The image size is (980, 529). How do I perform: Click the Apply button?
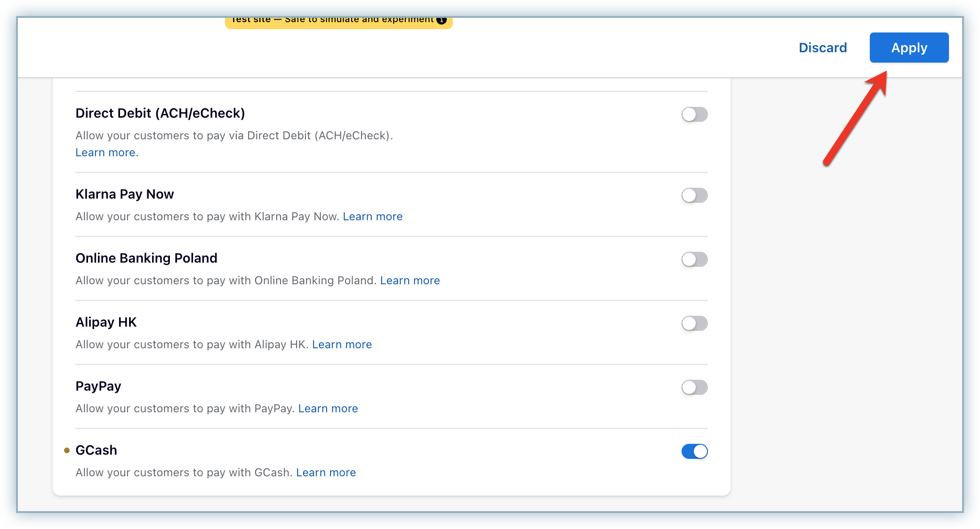tap(909, 48)
